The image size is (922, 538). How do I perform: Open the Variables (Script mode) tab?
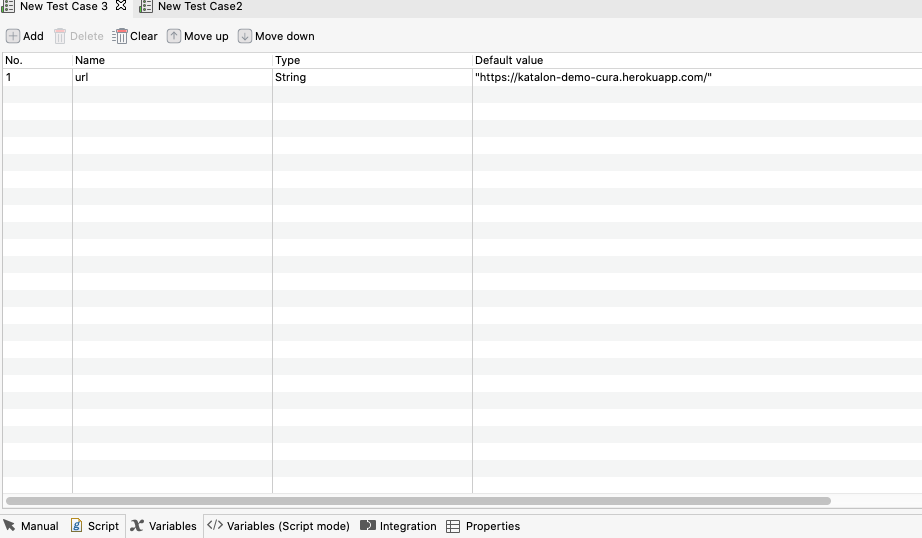point(278,526)
